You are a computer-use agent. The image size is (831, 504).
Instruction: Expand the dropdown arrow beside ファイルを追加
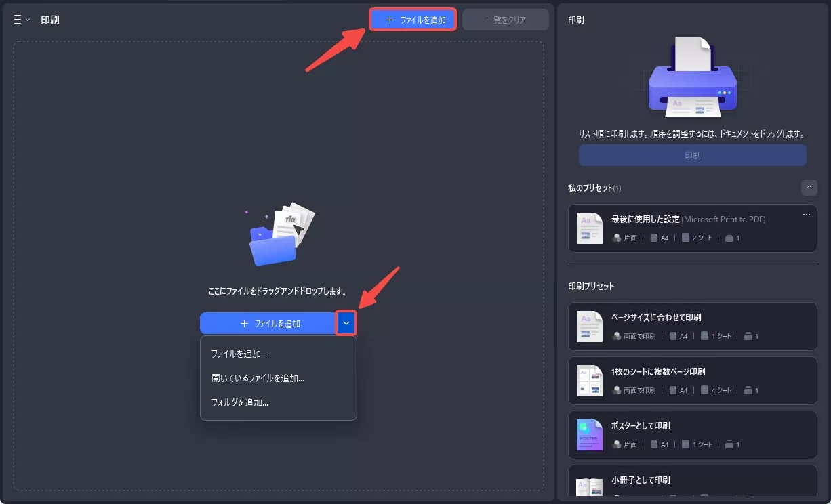point(346,323)
